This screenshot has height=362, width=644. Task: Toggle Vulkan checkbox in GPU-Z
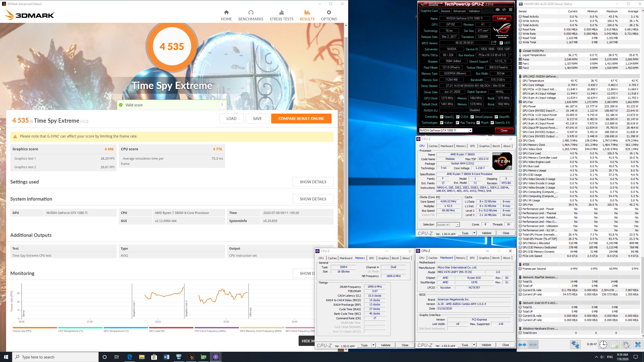441,123
